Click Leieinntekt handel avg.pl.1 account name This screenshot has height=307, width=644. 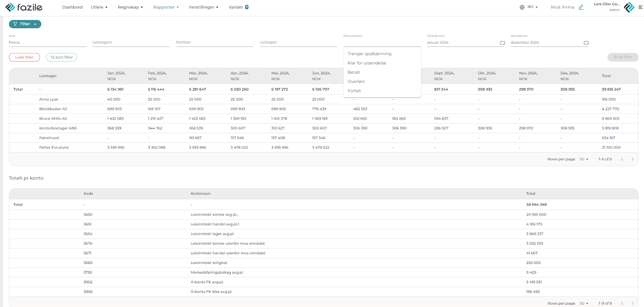coord(215,224)
